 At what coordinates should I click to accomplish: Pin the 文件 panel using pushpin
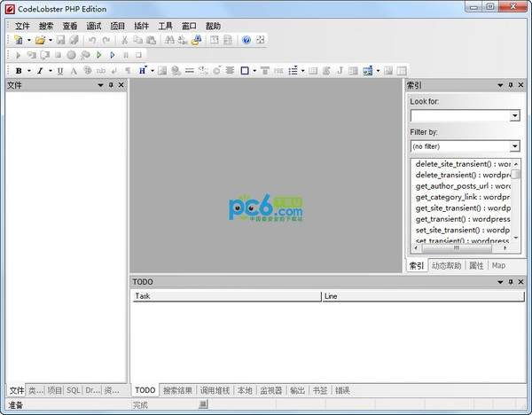[111, 85]
